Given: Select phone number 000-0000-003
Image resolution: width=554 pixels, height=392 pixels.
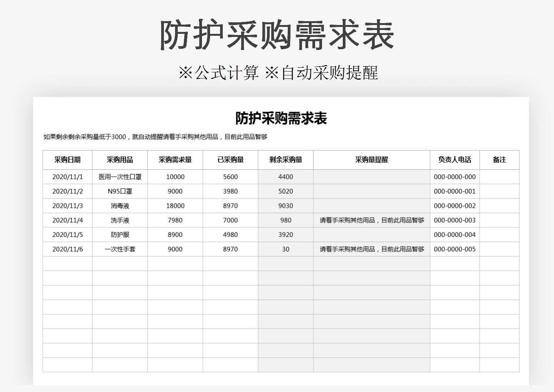Looking at the screenshot, I should 454,220.
